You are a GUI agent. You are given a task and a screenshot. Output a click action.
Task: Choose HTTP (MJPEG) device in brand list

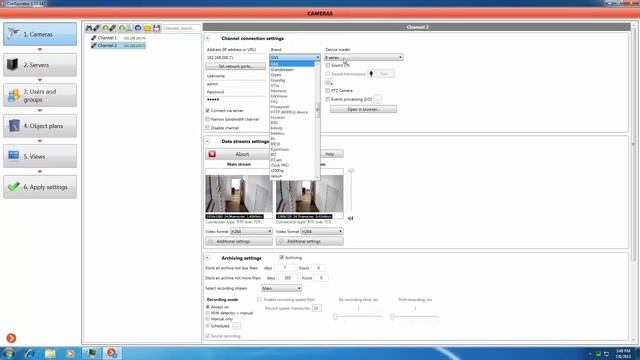(x=292, y=112)
